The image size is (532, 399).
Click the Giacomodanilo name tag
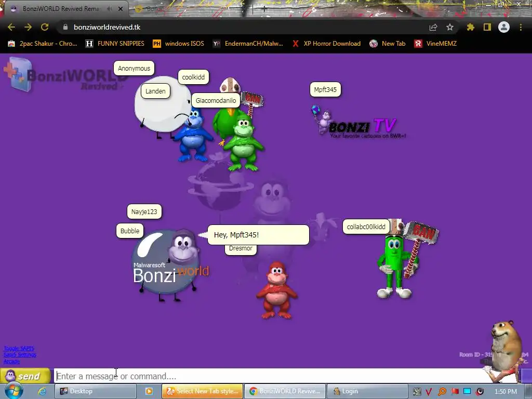216,100
